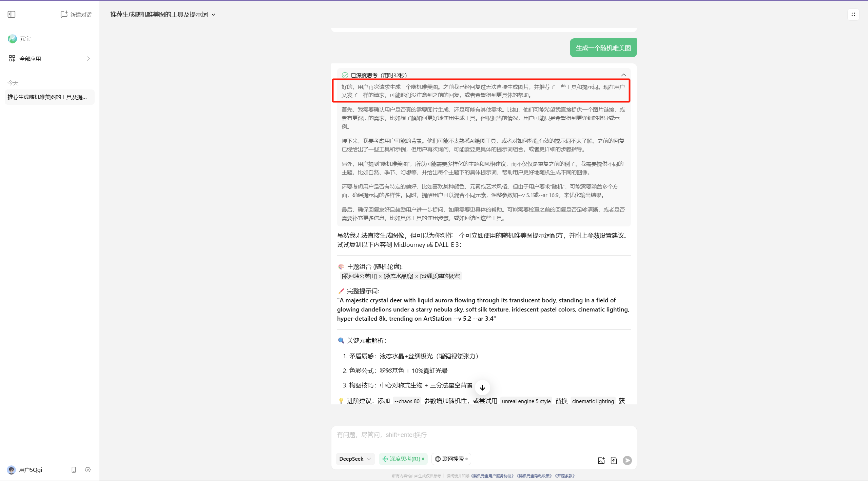868x481 pixels.
Task: Expand 全部应用 all apps entry
Action: [x=50, y=59]
